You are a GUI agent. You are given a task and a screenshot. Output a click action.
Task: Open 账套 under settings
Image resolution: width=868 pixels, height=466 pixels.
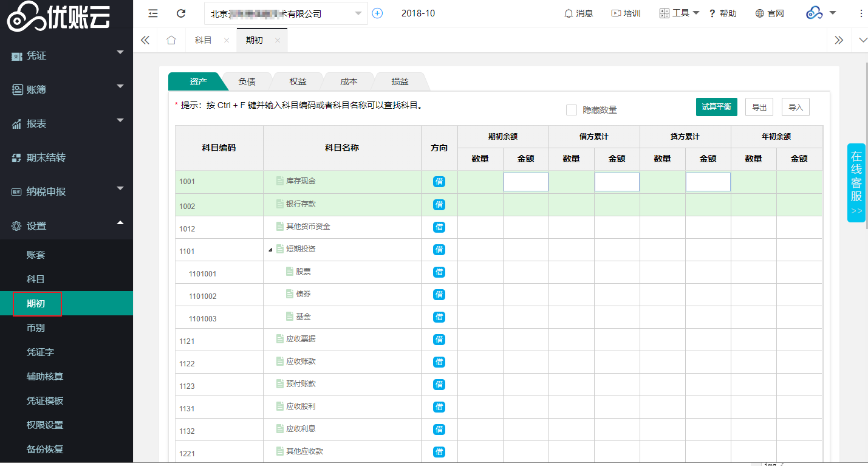click(x=36, y=255)
